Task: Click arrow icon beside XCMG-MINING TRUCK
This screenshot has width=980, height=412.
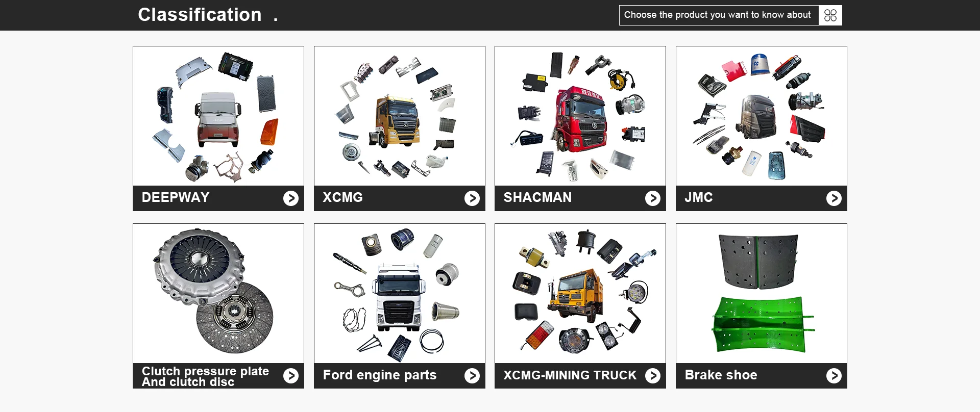Action: (653, 376)
